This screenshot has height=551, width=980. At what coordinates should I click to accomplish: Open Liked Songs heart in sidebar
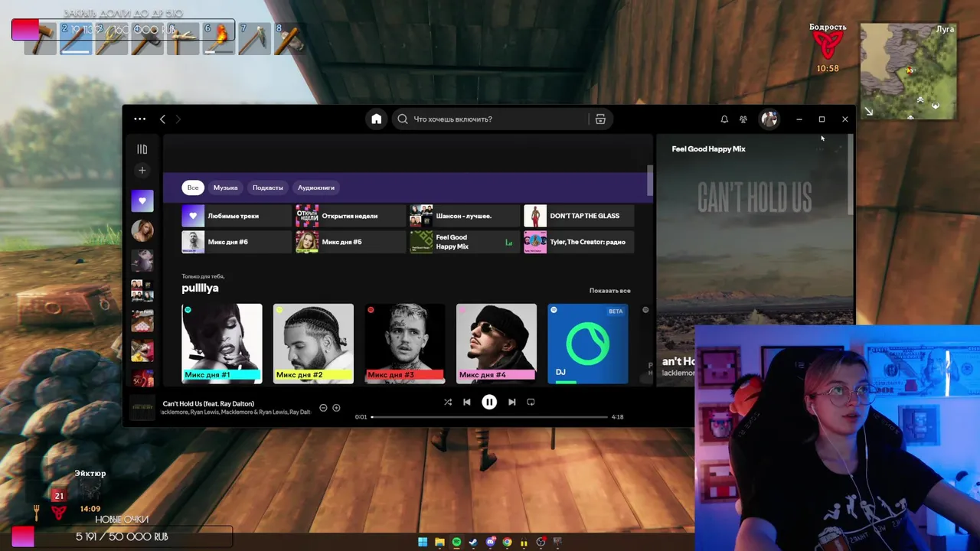(x=142, y=201)
